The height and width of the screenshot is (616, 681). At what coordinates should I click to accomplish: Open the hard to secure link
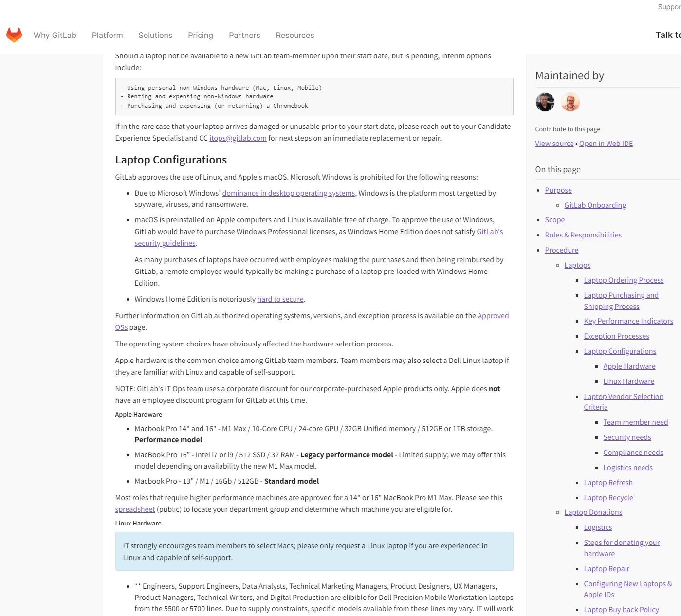pyautogui.click(x=280, y=299)
